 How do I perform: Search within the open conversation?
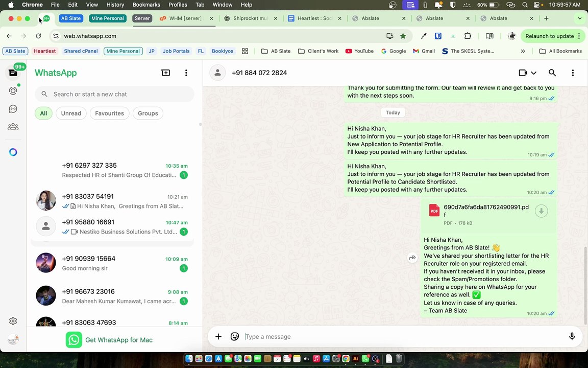[552, 73]
